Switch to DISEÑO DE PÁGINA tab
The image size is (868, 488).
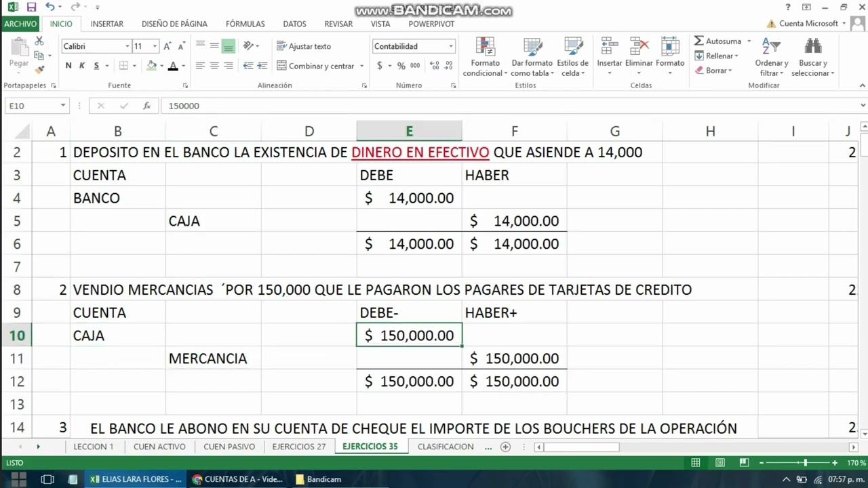click(174, 24)
